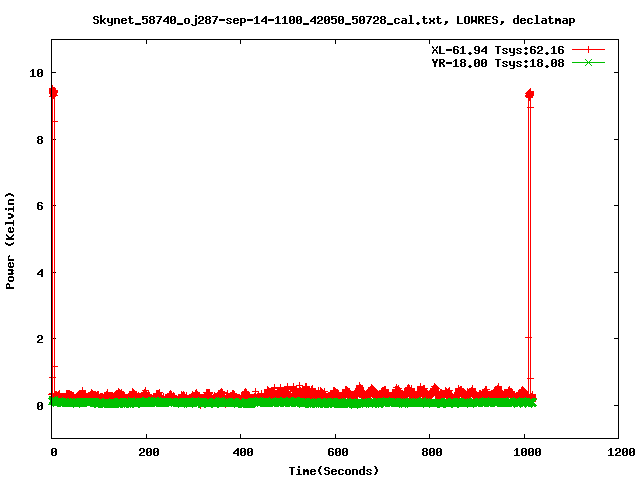This screenshot has width=640, height=480.
Task: Select legend entry XL-61.94 Tsys:62.16
Action: (x=498, y=50)
